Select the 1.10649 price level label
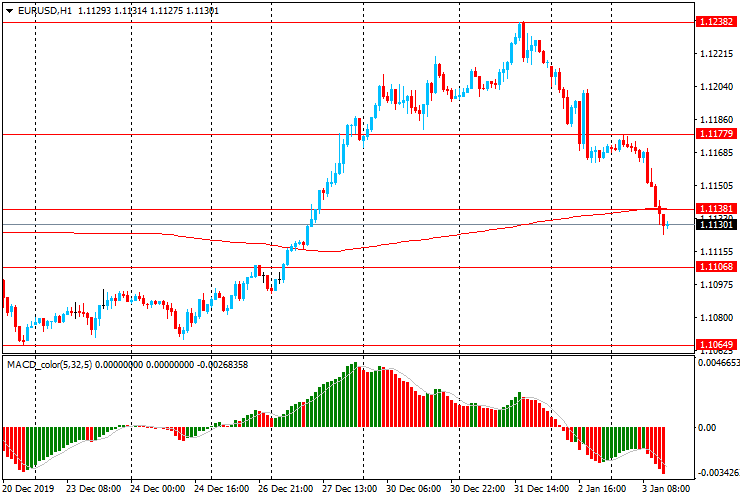Viewport: 740px width, 500px height. click(x=716, y=345)
